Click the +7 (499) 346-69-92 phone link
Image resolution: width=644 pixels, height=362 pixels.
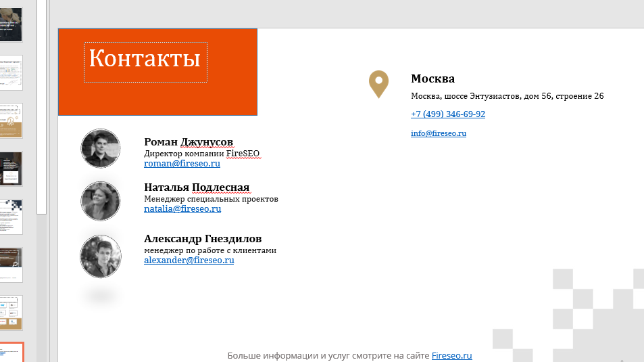(x=447, y=114)
